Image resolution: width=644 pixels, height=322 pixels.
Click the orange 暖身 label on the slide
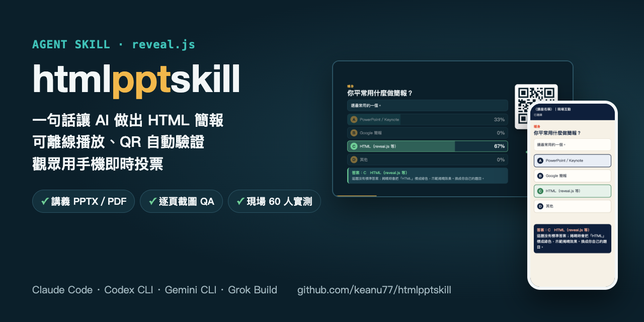(x=350, y=87)
